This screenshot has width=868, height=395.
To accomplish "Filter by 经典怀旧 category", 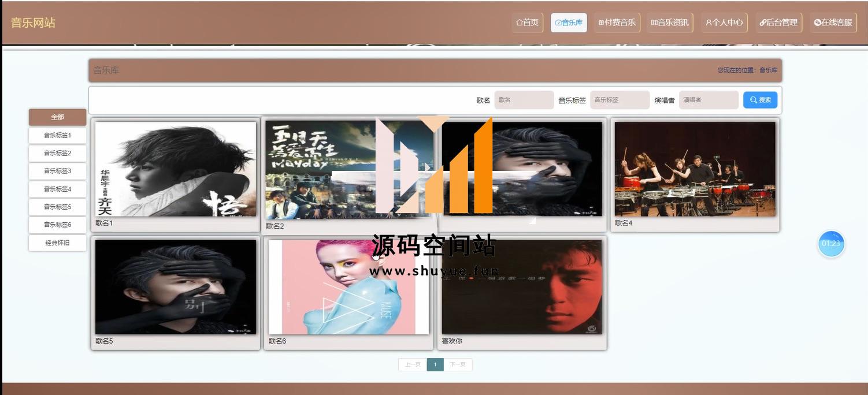I will 57,243.
